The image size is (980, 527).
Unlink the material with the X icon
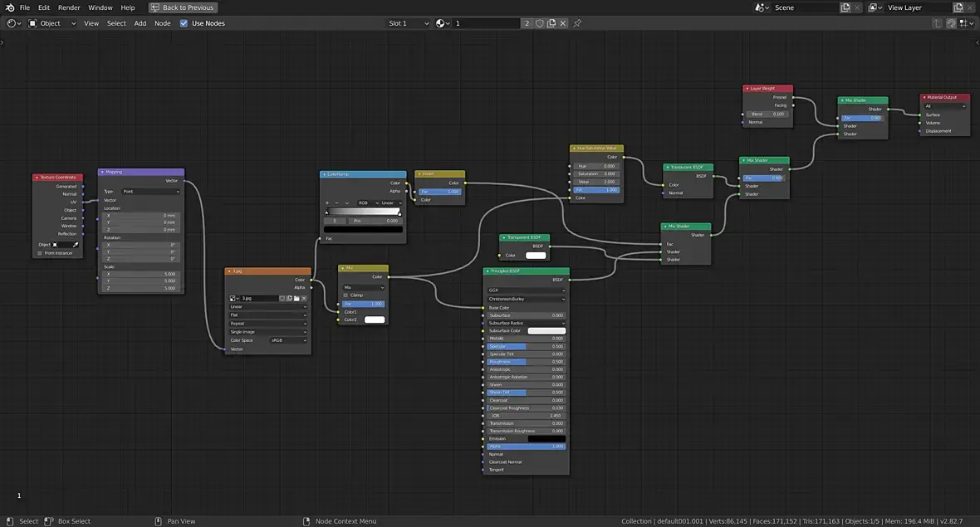(x=563, y=23)
